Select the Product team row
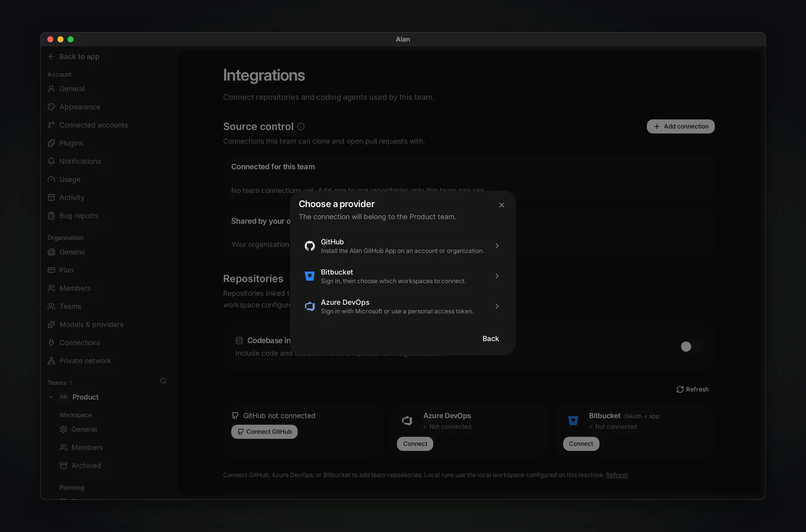The width and height of the screenshot is (806, 532). 86,397
